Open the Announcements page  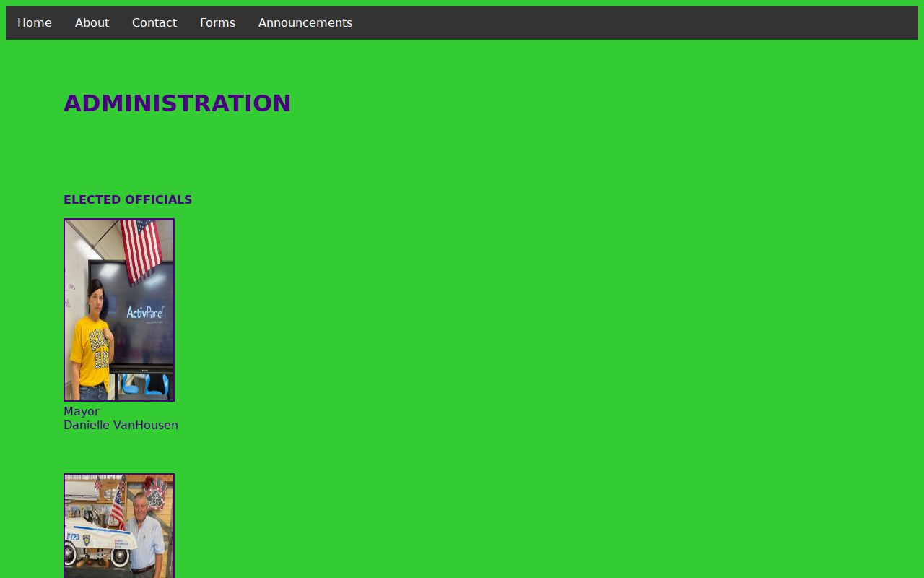point(305,22)
